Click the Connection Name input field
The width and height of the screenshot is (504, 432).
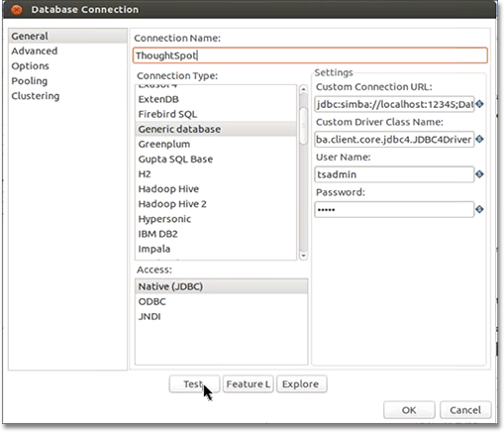tap(310, 55)
